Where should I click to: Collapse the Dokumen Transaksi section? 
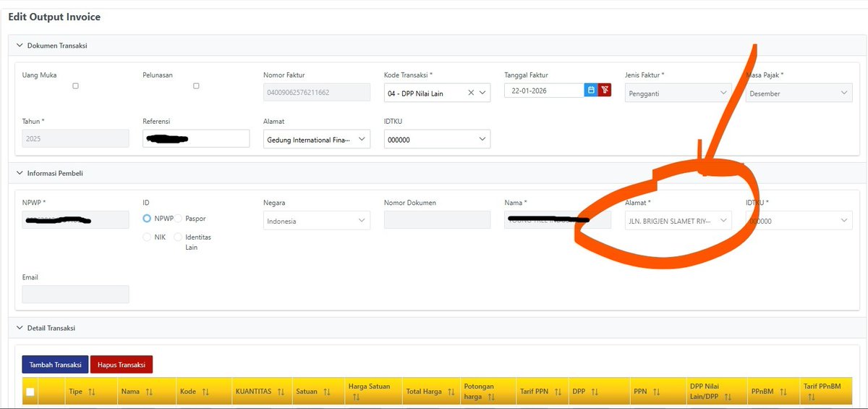point(19,46)
